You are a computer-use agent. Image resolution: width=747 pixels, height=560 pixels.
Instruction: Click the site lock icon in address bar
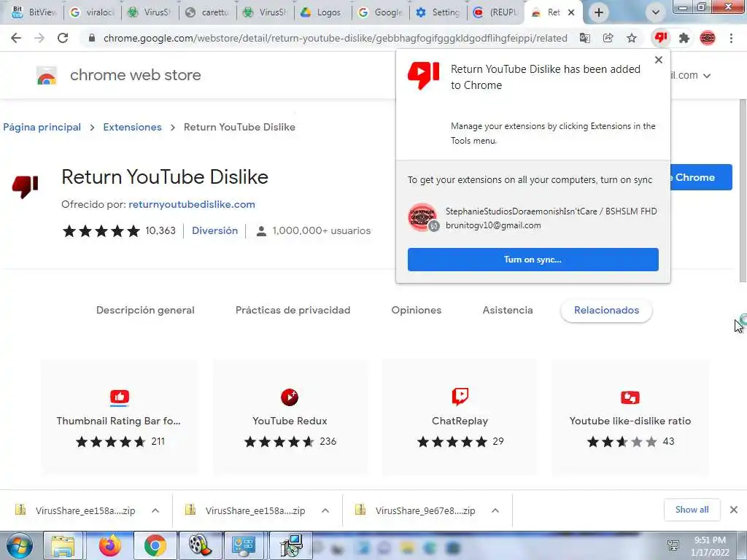[92, 38]
